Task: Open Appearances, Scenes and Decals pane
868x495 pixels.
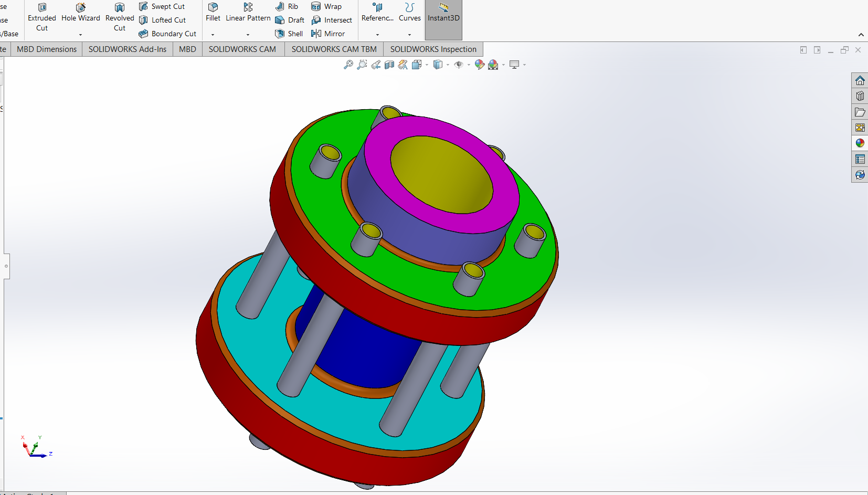Action: pyautogui.click(x=860, y=143)
